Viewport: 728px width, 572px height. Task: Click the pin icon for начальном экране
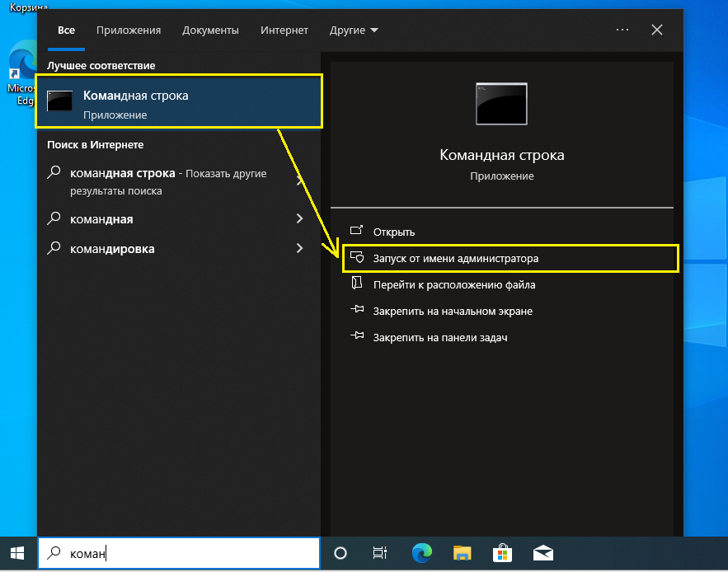tap(356, 309)
